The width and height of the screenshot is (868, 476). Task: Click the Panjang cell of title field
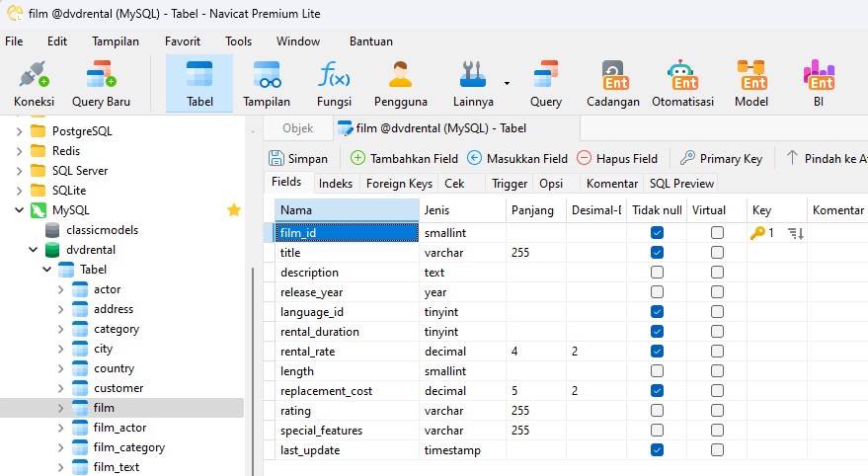point(536,253)
